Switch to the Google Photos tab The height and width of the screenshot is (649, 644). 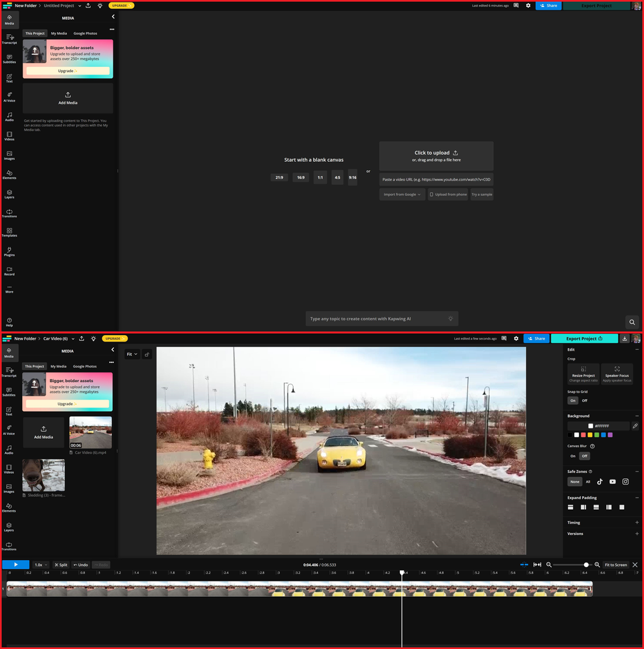click(85, 366)
